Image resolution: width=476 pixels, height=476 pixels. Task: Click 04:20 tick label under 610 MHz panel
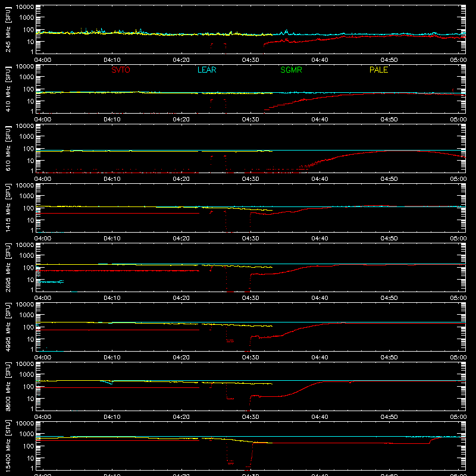point(181,179)
